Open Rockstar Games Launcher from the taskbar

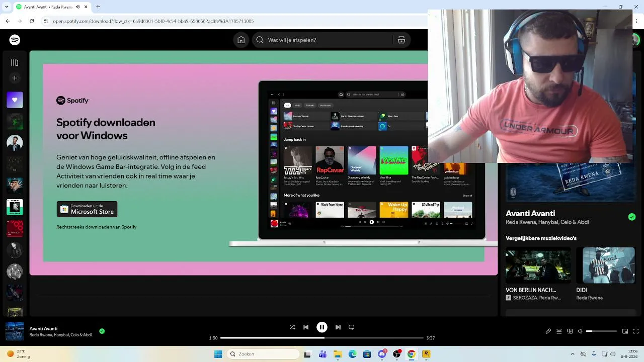[x=426, y=354]
